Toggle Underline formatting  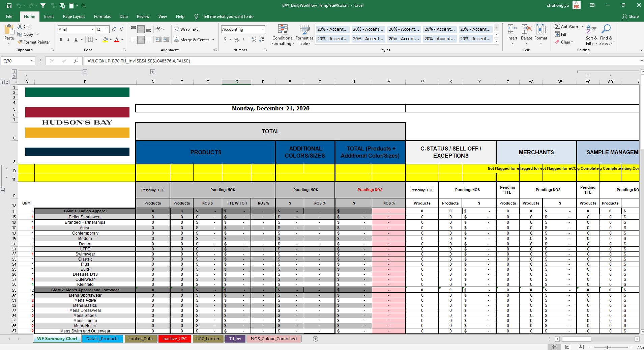tap(76, 39)
